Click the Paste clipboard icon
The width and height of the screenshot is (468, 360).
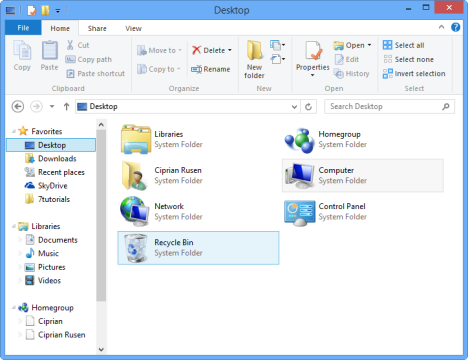[x=49, y=51]
